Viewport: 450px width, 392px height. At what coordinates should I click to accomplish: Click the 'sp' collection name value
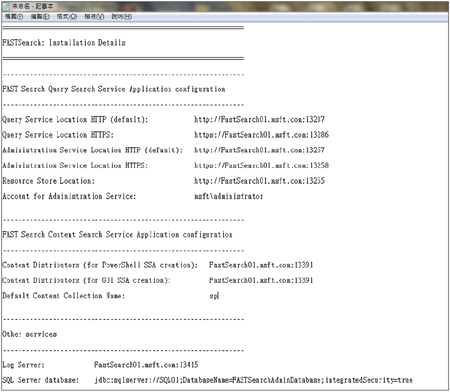click(x=213, y=296)
